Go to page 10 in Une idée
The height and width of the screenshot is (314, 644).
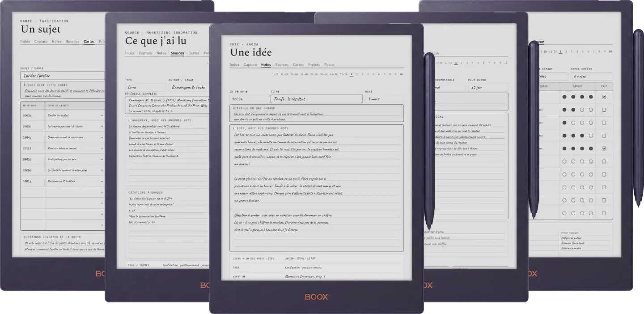coord(401,74)
